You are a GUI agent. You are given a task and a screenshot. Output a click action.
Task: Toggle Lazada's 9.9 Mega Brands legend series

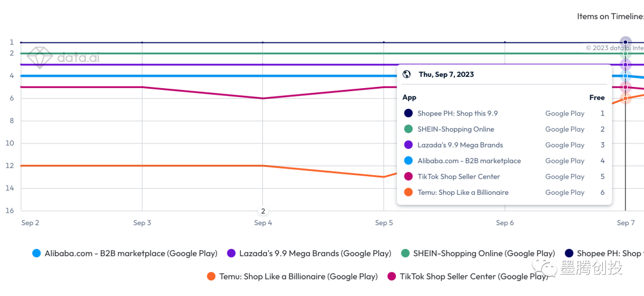click(309, 253)
